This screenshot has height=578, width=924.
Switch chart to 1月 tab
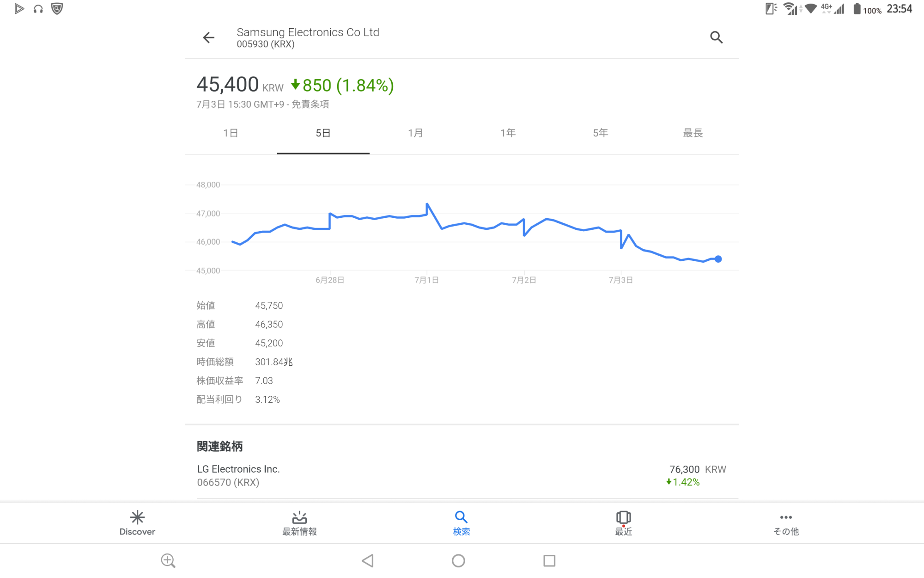click(415, 133)
